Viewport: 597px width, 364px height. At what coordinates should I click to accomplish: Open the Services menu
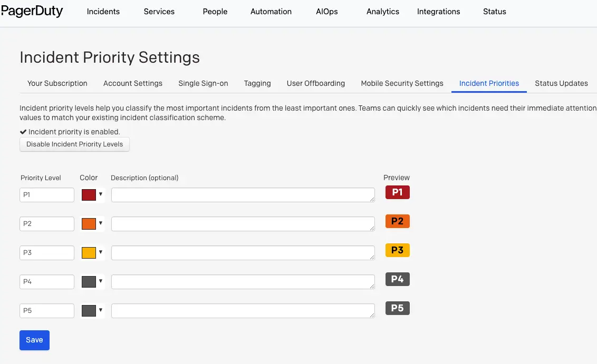point(159,12)
